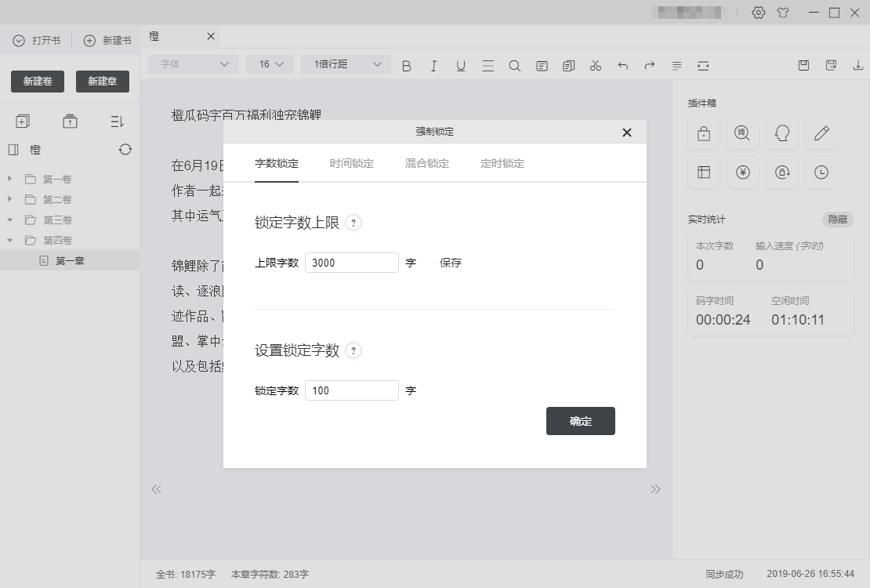Switch to the 定时锁定 tab
Screen dimensions: 870x588
502,164
